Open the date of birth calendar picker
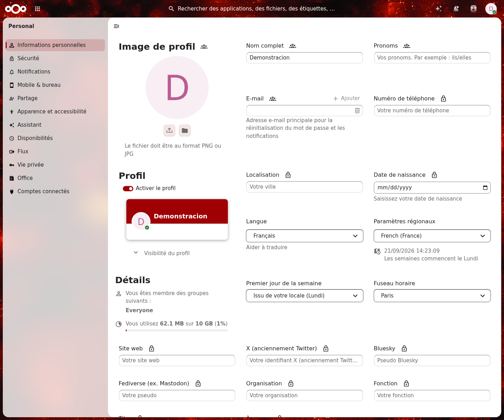The height and width of the screenshot is (420, 504). (485, 188)
